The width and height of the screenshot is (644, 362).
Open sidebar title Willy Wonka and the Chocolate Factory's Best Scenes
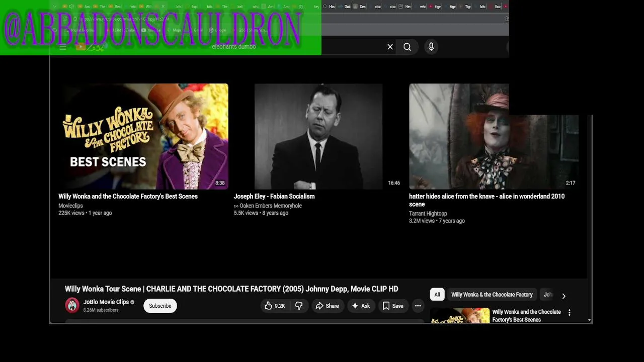(526, 316)
